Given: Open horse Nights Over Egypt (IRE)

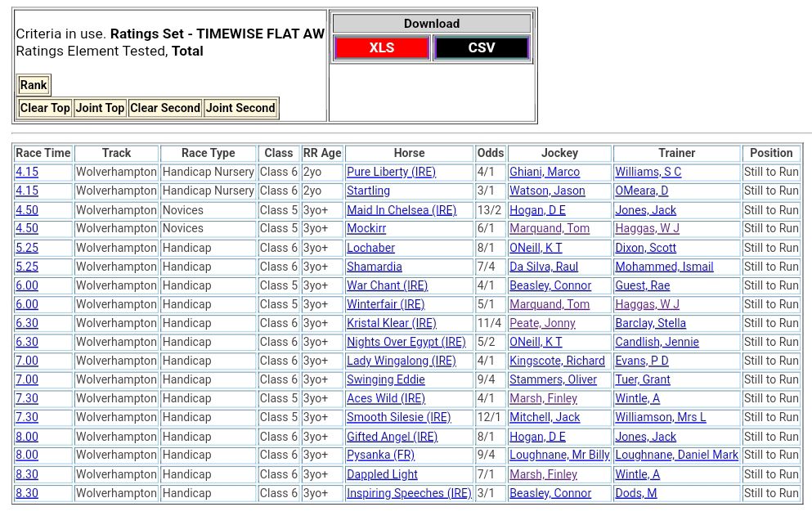Looking at the screenshot, I should (x=406, y=342).
